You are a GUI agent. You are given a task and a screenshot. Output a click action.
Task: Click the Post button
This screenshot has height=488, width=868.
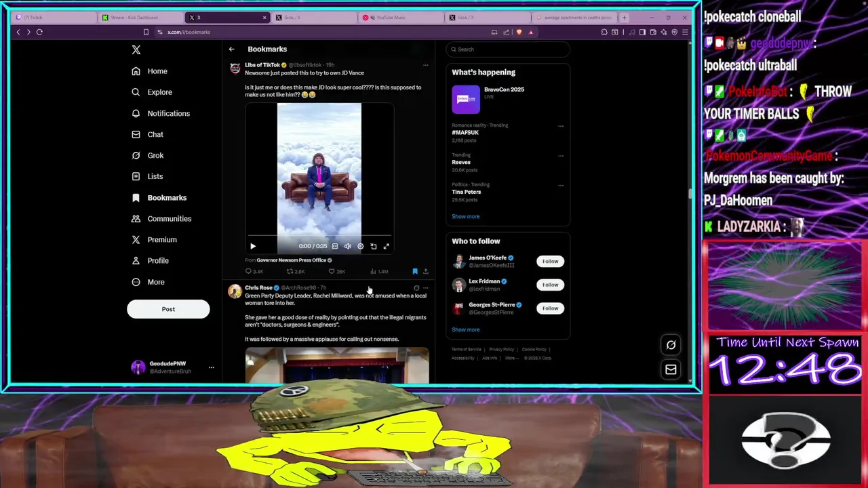168,309
